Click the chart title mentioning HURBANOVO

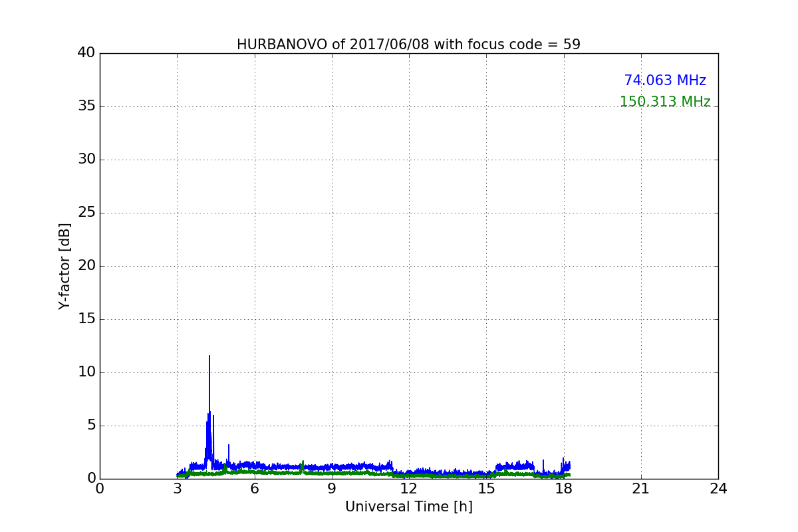click(x=408, y=45)
